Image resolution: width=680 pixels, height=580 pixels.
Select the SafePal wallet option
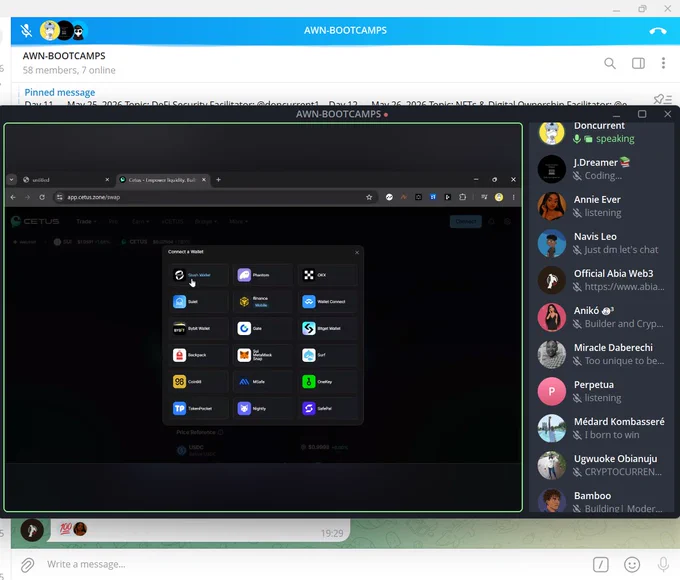coord(327,408)
